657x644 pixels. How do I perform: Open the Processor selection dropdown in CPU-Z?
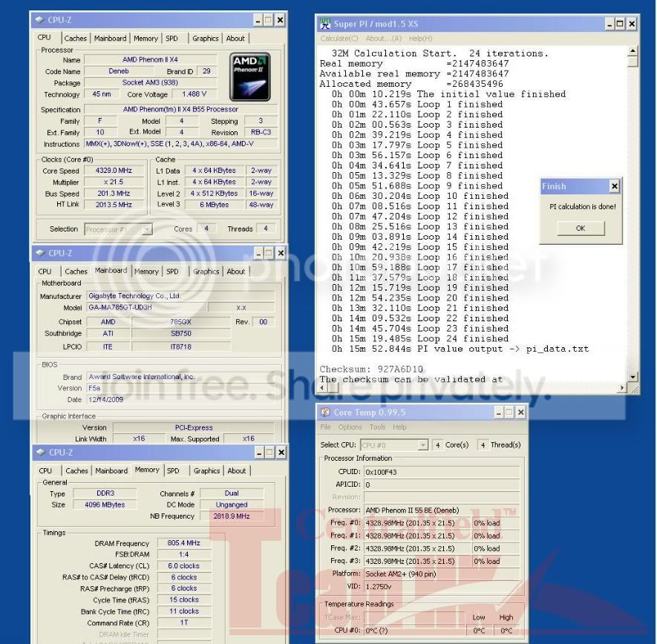(146, 229)
